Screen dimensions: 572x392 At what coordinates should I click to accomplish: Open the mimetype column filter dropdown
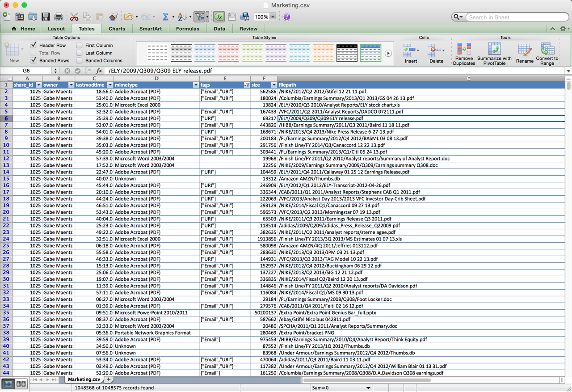tap(196, 85)
